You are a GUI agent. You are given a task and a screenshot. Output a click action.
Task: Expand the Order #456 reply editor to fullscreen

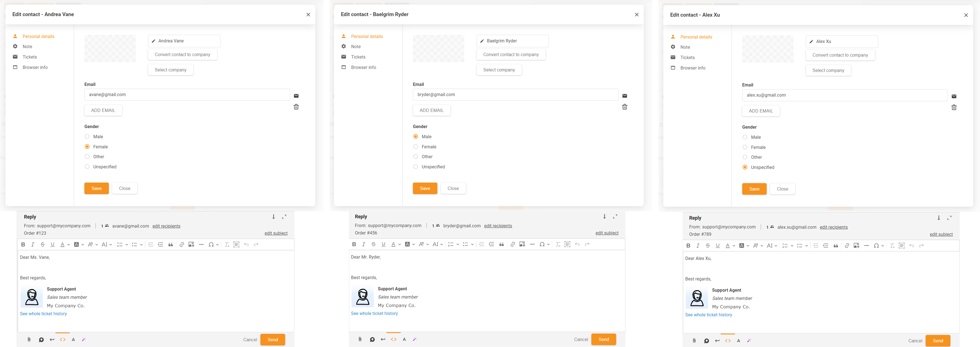coord(615,216)
